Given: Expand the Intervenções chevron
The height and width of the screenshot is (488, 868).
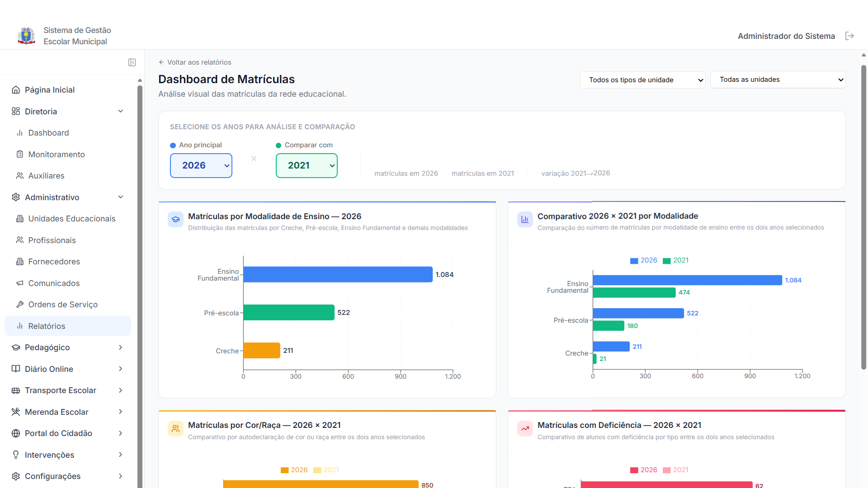Looking at the screenshot, I should [x=121, y=455].
